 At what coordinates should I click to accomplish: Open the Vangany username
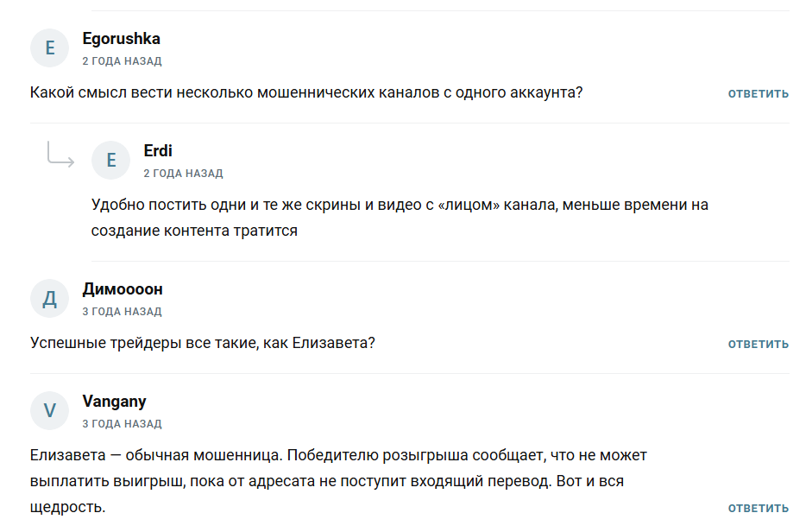coord(114,401)
